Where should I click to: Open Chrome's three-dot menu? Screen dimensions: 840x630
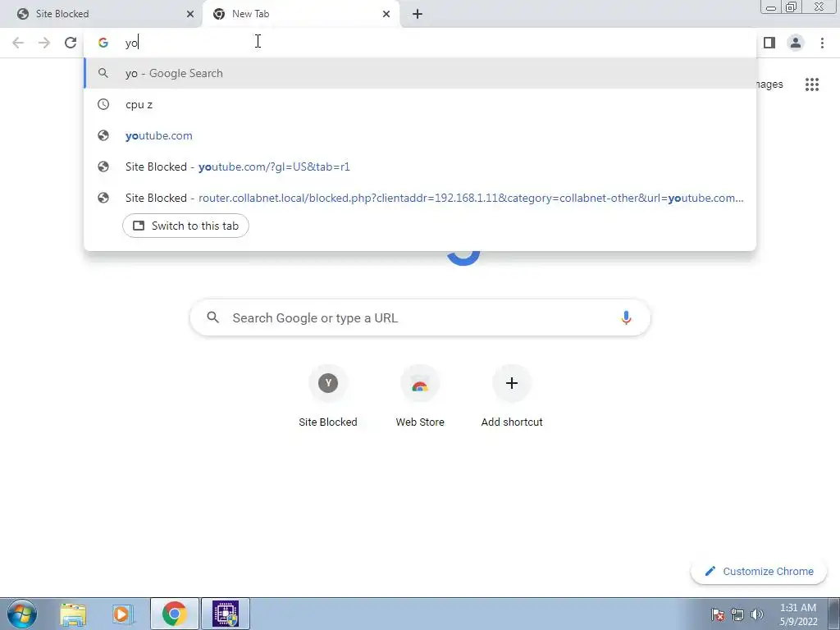(x=822, y=43)
